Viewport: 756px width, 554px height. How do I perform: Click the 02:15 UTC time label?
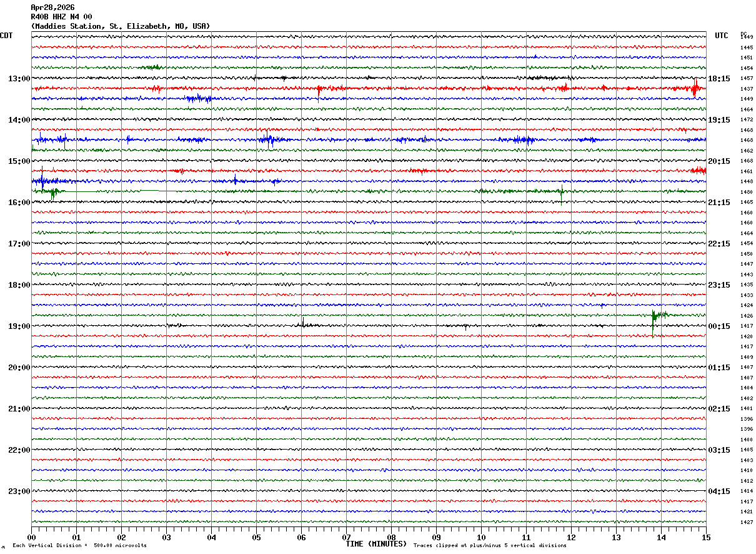pos(719,408)
